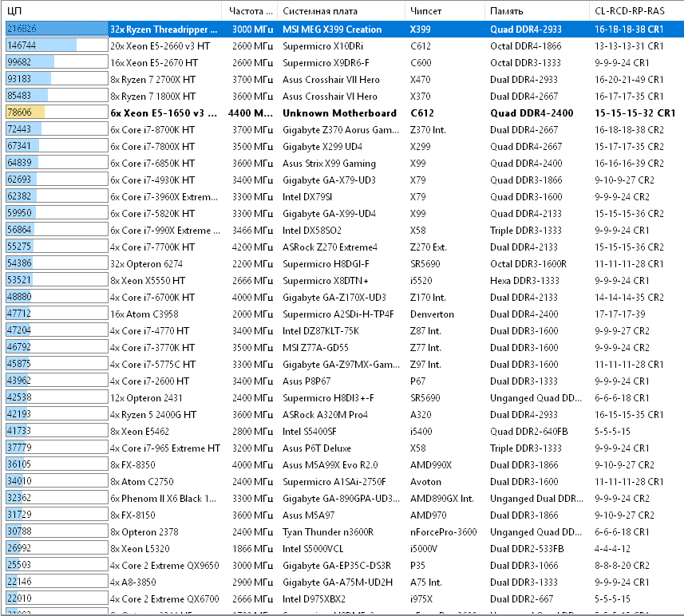The image size is (684, 616).
Task: Click the 4-4-4-12 timings cell
Action: click(612, 548)
